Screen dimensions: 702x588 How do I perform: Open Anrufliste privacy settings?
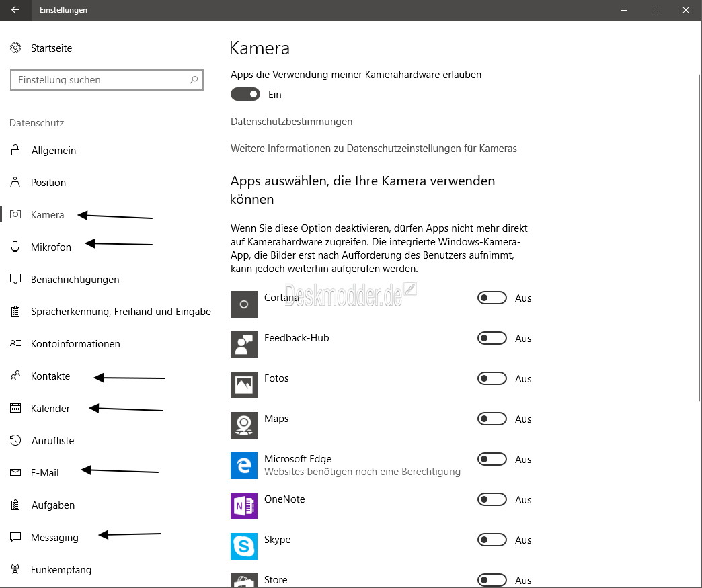coord(53,440)
